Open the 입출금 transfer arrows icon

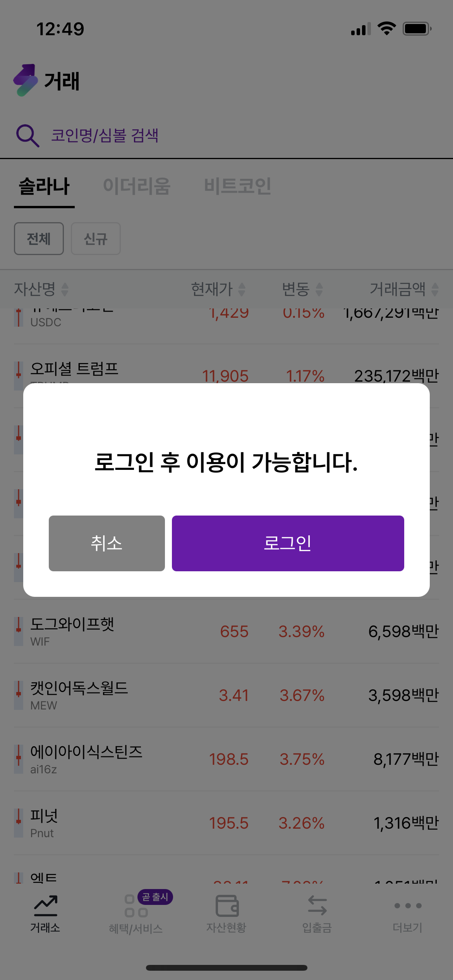click(317, 906)
